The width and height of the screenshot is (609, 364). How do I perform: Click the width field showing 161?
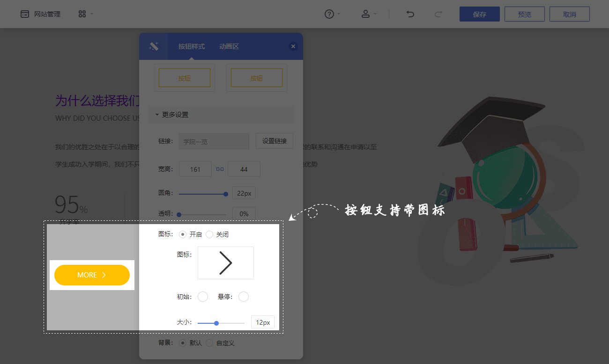195,169
